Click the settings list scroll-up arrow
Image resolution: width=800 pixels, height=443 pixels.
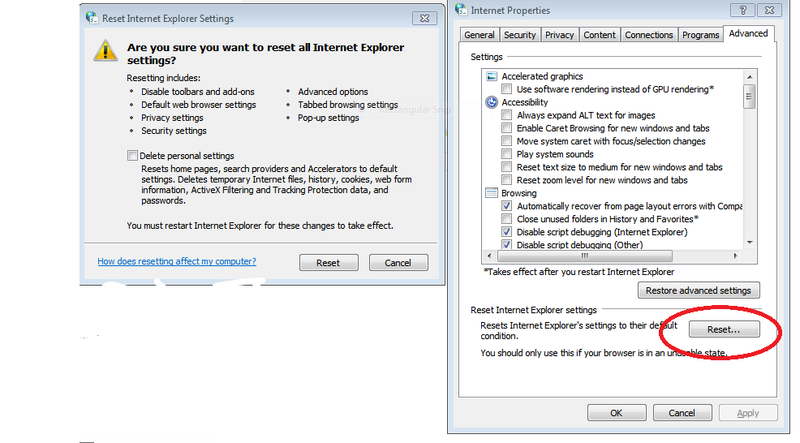[749, 77]
